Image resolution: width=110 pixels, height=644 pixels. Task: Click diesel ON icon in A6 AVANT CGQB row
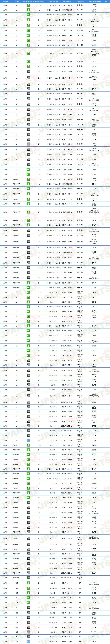click(x=28, y=544)
